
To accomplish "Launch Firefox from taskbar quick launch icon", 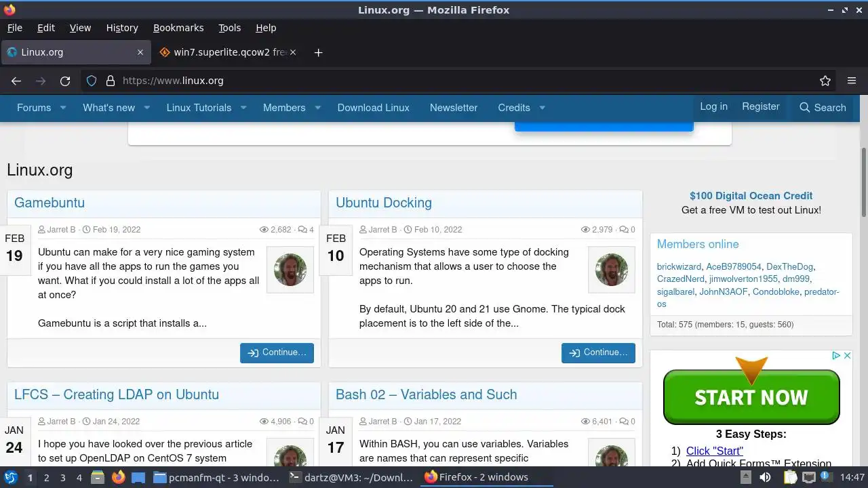I will (x=118, y=477).
